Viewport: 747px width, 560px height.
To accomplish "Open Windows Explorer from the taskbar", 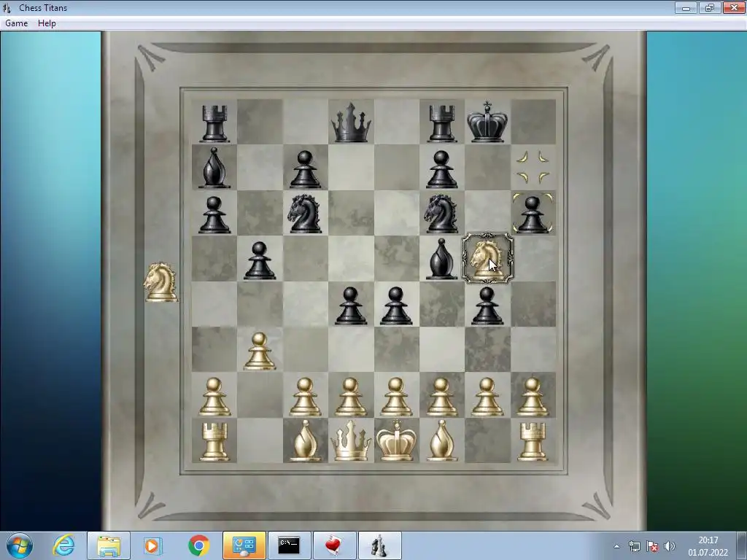I will tap(109, 545).
